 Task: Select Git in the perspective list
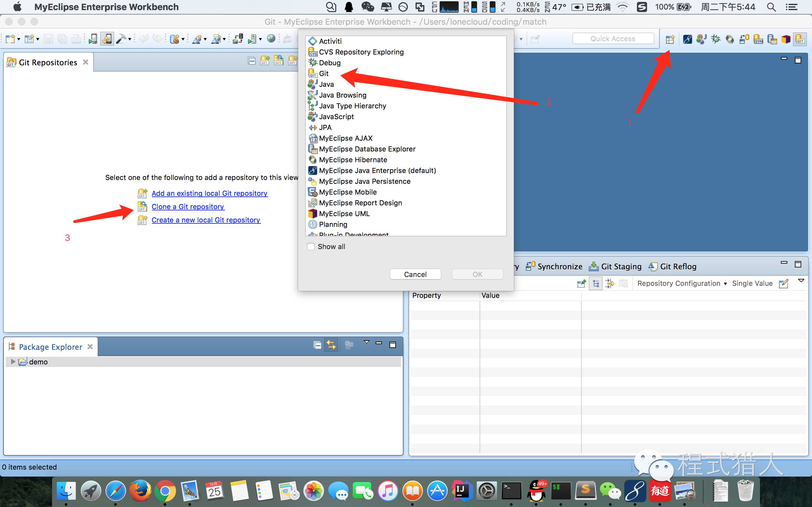[324, 74]
